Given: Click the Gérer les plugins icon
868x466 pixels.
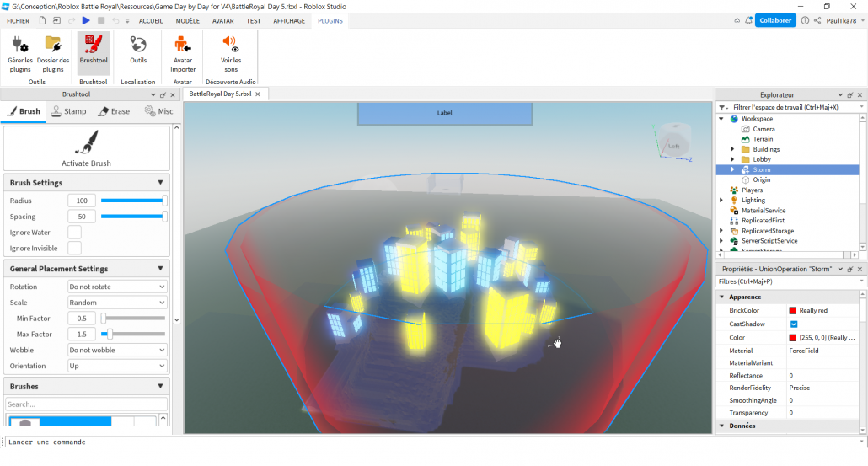Looking at the screenshot, I should click(20, 45).
